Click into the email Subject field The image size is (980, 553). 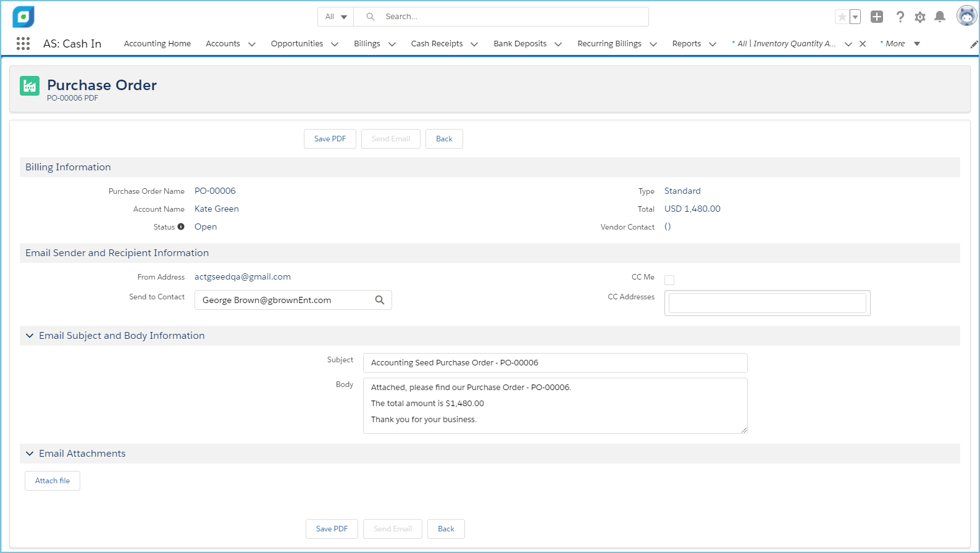(555, 363)
